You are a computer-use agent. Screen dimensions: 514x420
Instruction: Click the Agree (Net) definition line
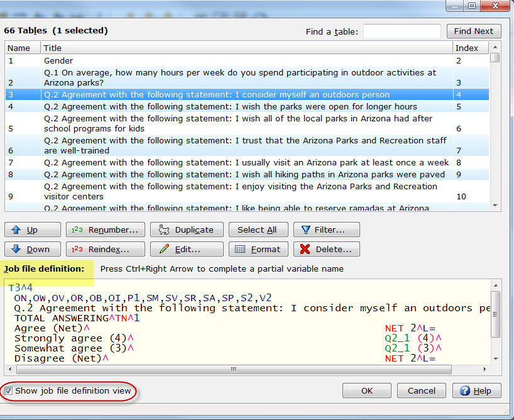[x=52, y=328]
